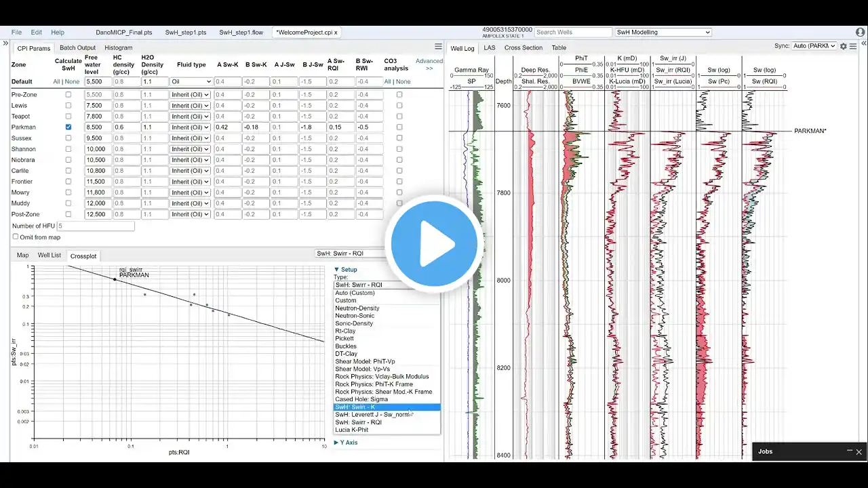Enable Calculate SwH for Shannon zone
The width and height of the screenshot is (868, 488).
68,149
